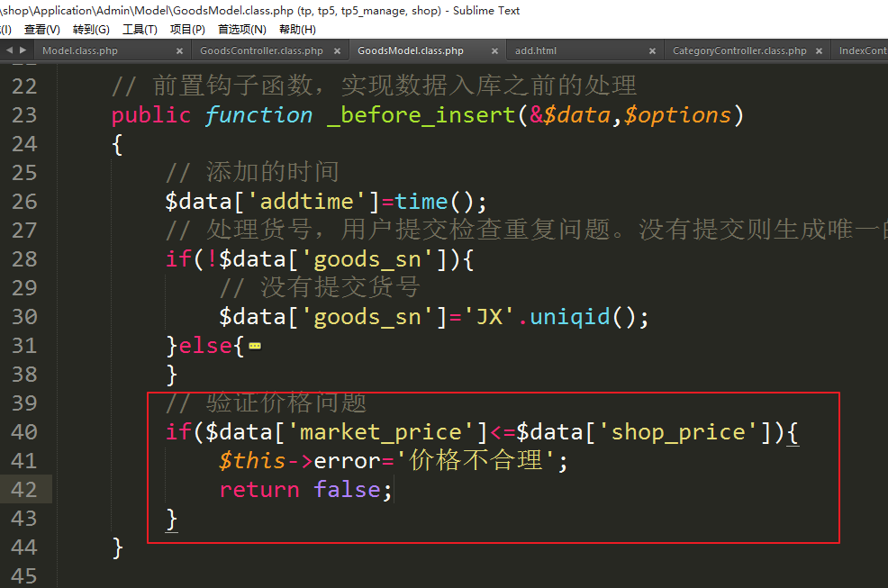
Task: Open the 查看(V) menu
Action: coord(41,30)
